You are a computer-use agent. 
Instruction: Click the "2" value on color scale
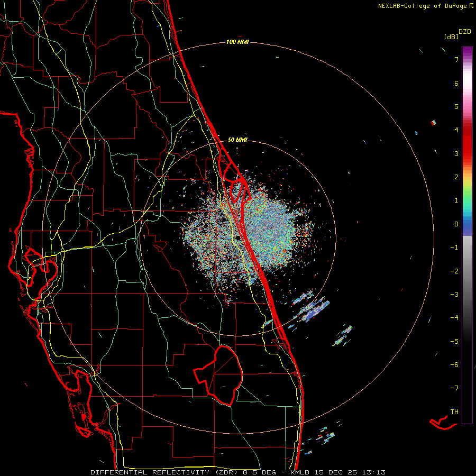[456, 177]
